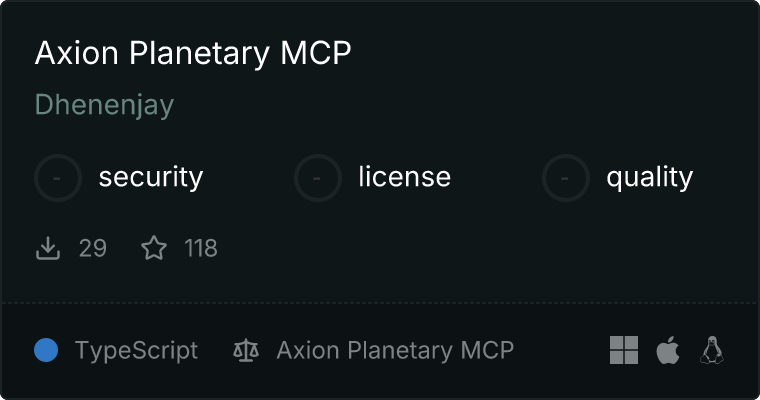
Task: Select the TypeScript language label
Action: tap(136, 350)
